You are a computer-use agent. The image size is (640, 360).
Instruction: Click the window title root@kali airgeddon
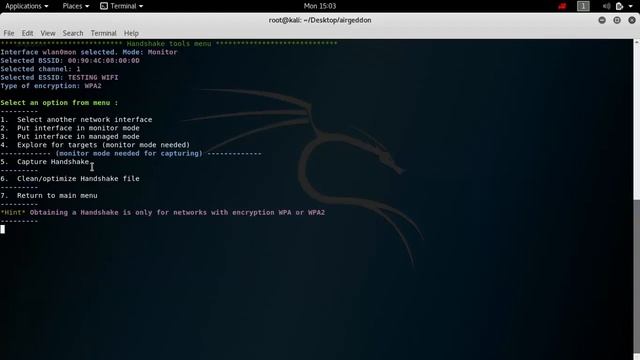[x=320, y=20]
